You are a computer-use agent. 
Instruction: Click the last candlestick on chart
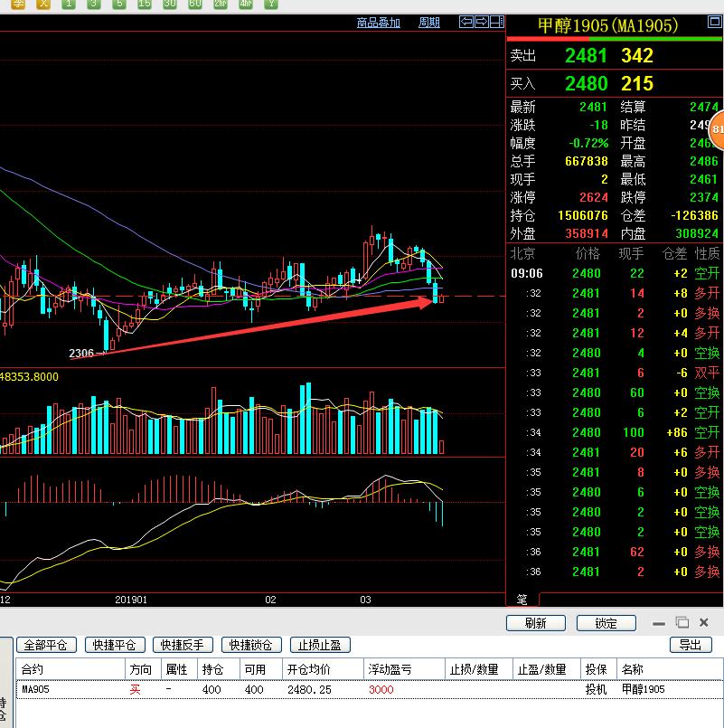pyautogui.click(x=441, y=298)
